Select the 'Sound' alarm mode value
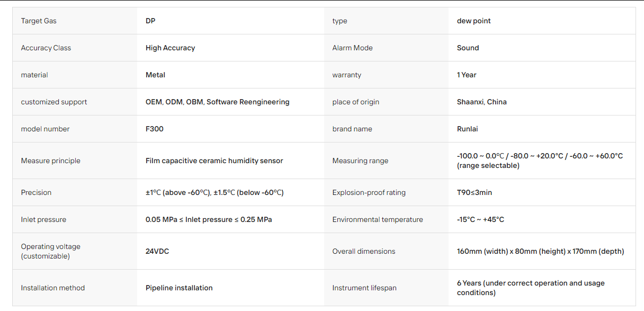Image resolution: width=644 pixels, height=311 pixels. click(468, 48)
